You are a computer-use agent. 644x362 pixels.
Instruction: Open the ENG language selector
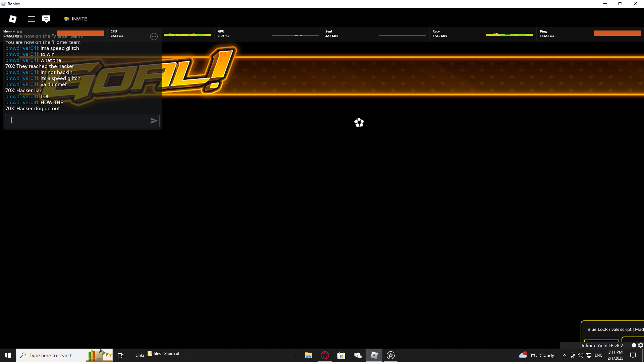tap(598, 355)
